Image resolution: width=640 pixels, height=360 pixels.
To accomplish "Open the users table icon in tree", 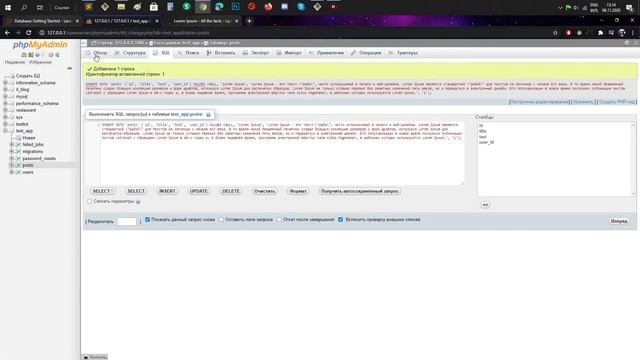I will click(x=18, y=172).
